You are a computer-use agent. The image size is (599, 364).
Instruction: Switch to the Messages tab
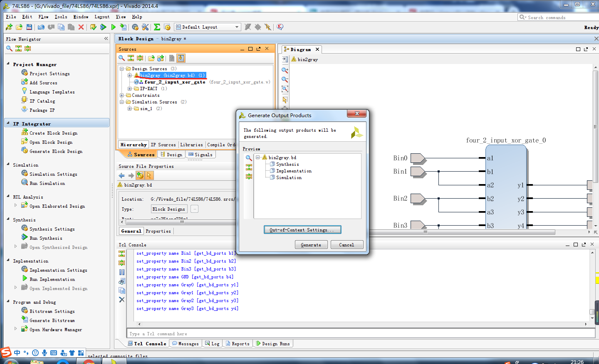[186, 344]
